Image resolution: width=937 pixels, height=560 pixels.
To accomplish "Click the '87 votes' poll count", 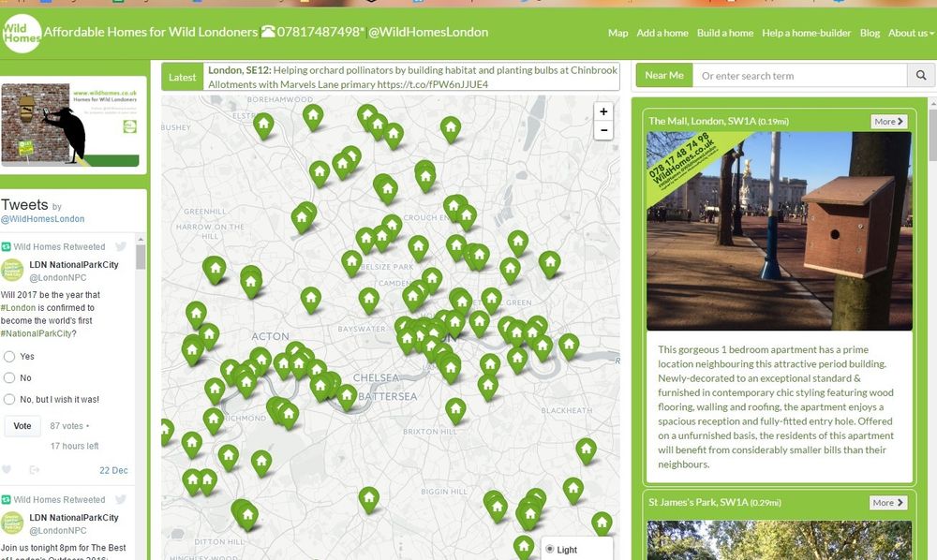I will 67,426.
